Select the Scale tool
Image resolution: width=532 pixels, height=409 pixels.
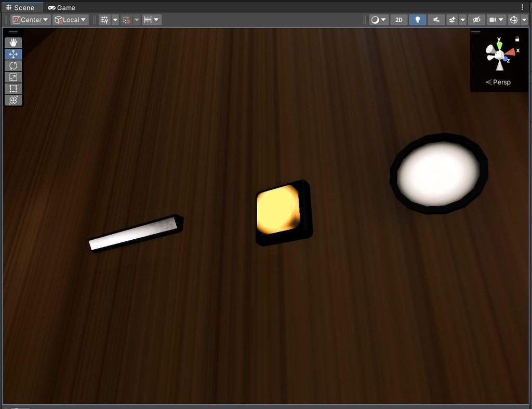pyautogui.click(x=13, y=77)
